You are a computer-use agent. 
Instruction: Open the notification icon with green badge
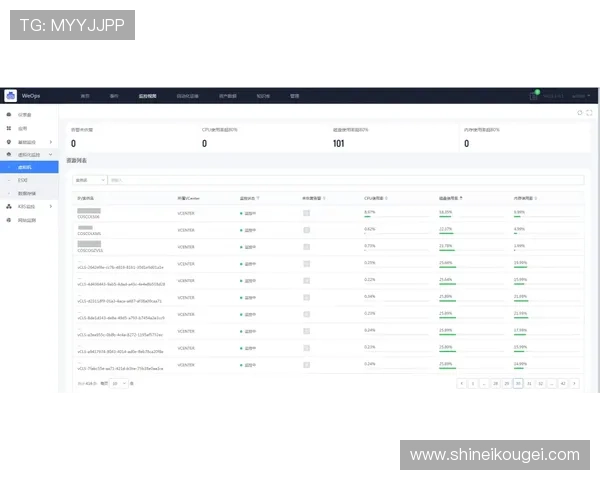[535, 96]
